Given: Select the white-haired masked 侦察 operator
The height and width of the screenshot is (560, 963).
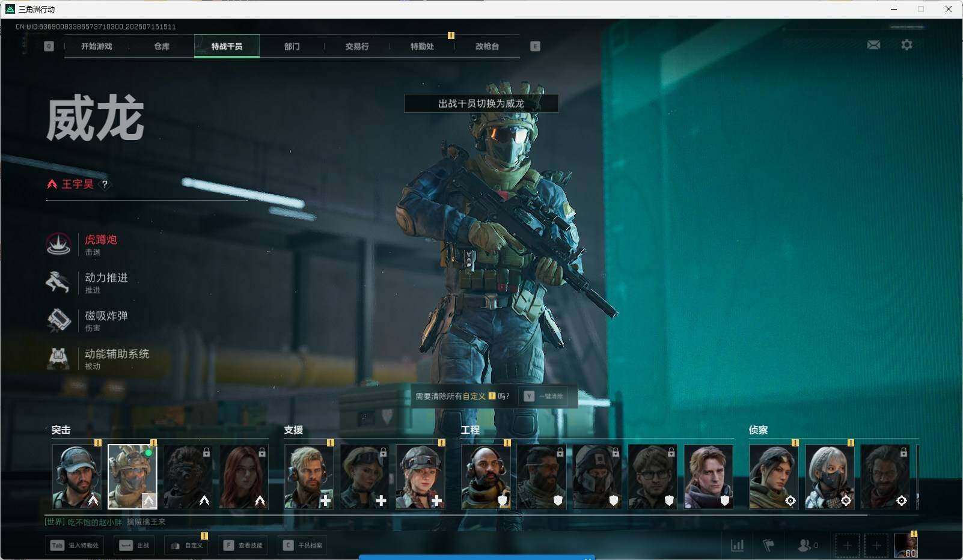Looking at the screenshot, I should 830,477.
